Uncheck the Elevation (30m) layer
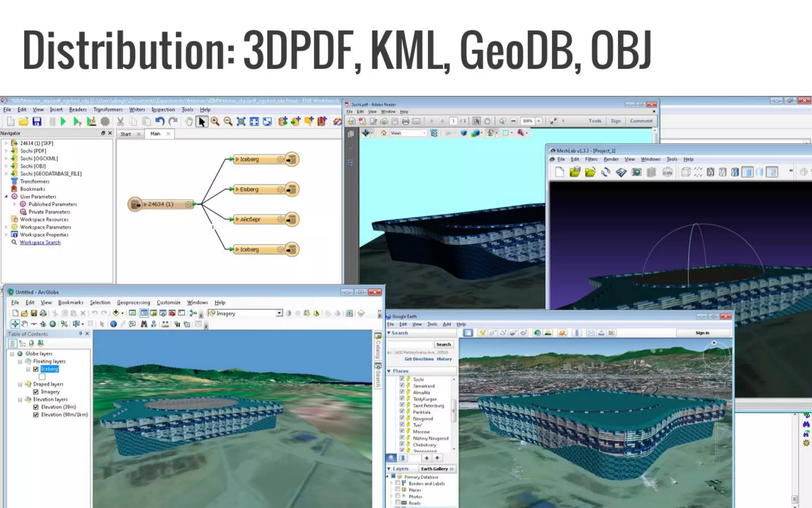 tap(36, 407)
